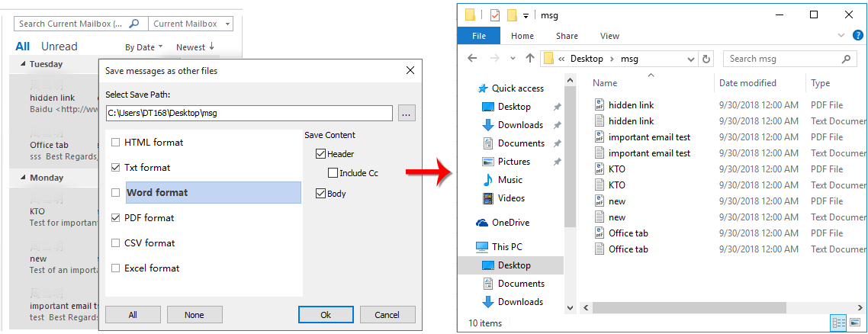
Task: Open the PDF file icon for hidden link
Action: 599,105
